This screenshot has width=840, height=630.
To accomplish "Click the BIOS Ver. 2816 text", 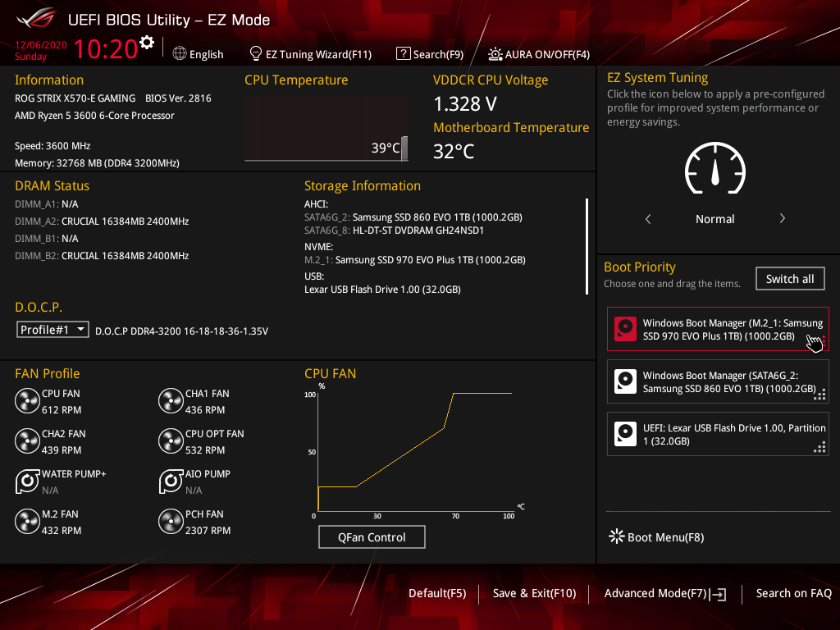I will tap(178, 98).
